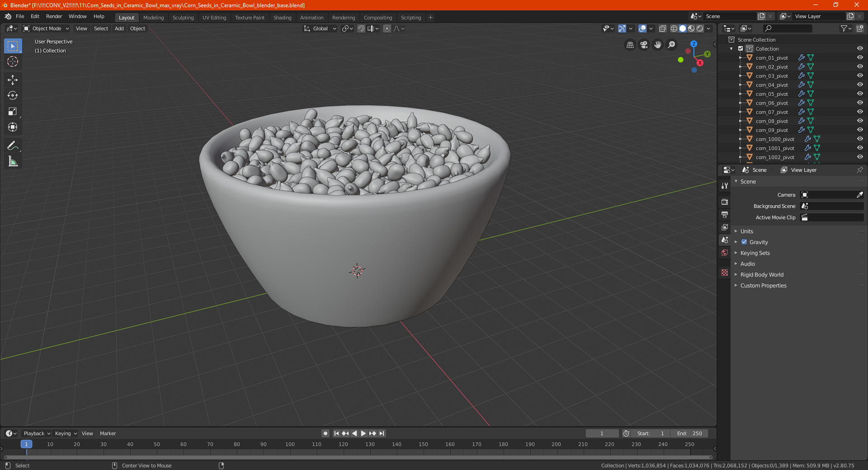The height and width of the screenshot is (470, 868).
Task: Switch to the Modeling workspace tab
Action: (x=153, y=18)
